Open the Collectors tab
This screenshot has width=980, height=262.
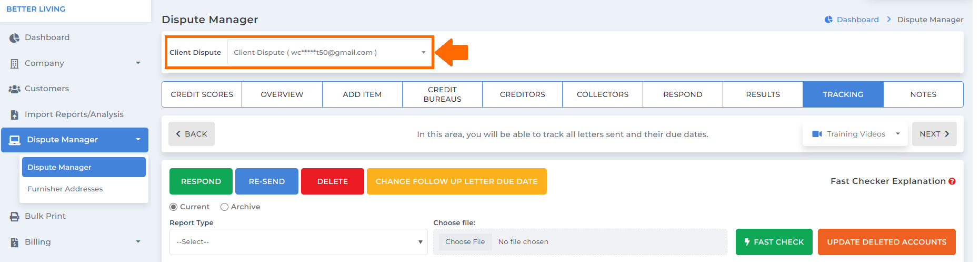(x=603, y=94)
